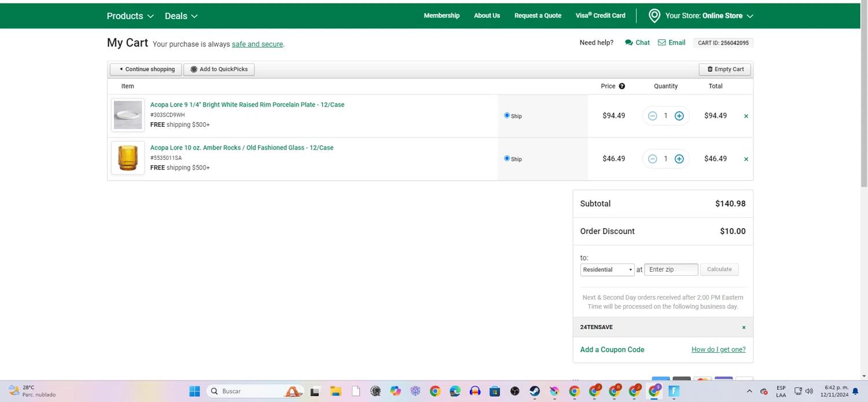The width and height of the screenshot is (868, 402).
Task: Open the safe and secure link
Action: click(258, 44)
